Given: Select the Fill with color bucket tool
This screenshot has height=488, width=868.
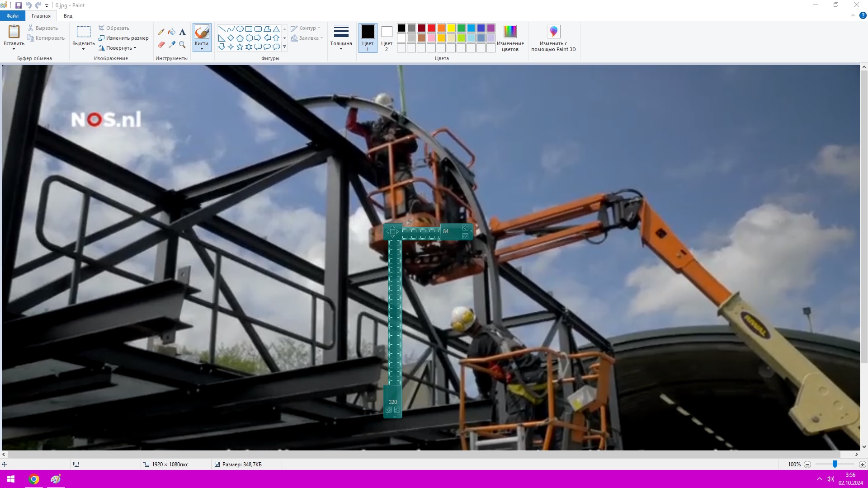Looking at the screenshot, I should click(172, 32).
